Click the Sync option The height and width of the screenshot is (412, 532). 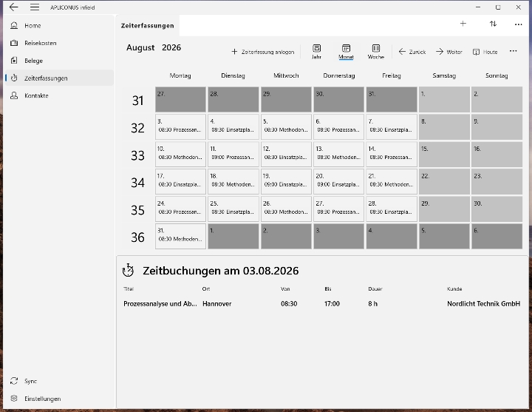pos(59,381)
